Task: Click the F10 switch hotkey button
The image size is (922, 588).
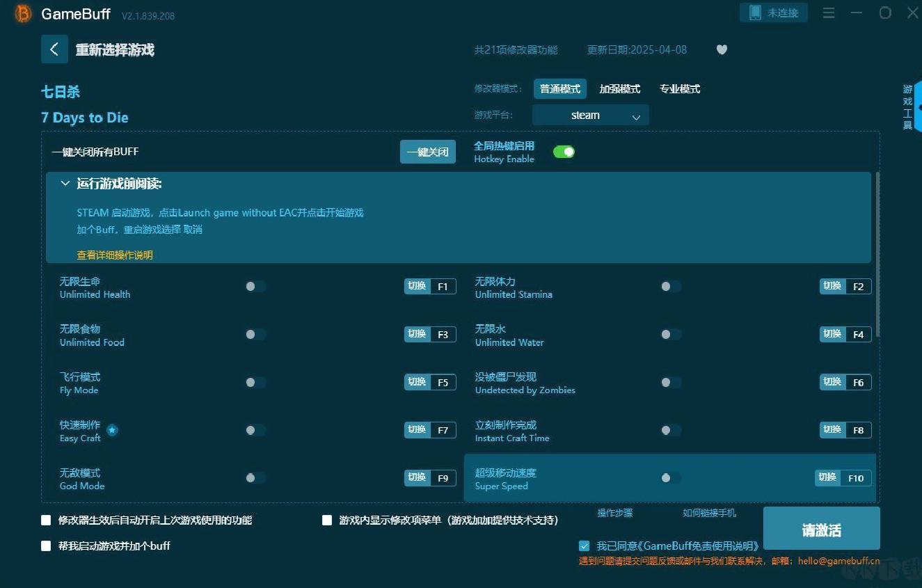Action: [843, 477]
